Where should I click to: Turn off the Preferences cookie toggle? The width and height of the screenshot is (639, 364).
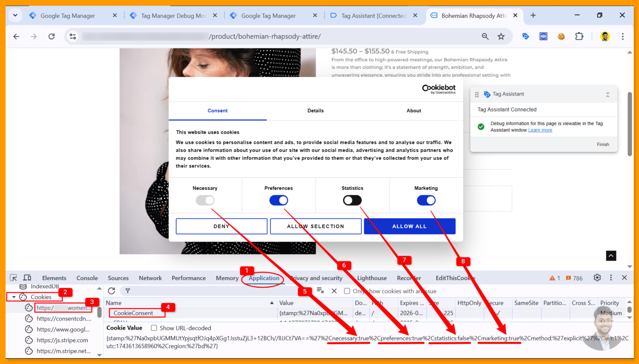coord(278,200)
